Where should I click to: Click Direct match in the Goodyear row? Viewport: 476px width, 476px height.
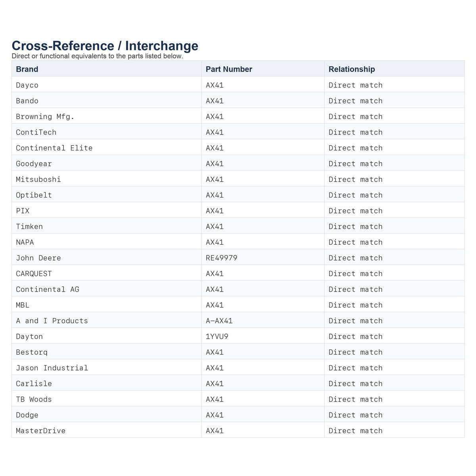point(355,164)
